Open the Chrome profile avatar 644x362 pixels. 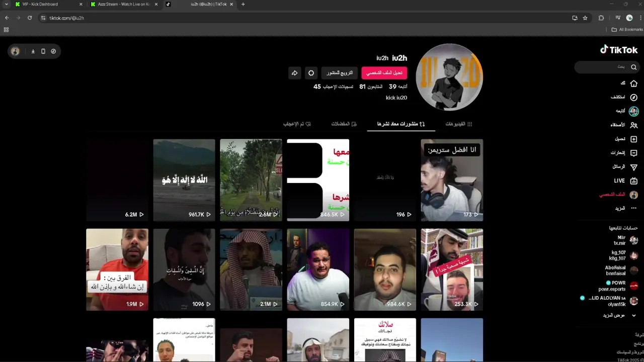point(629,18)
